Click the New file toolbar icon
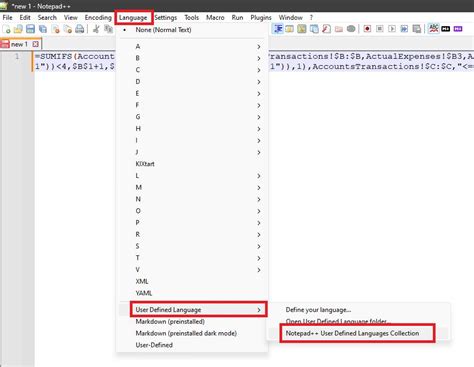 [6, 29]
